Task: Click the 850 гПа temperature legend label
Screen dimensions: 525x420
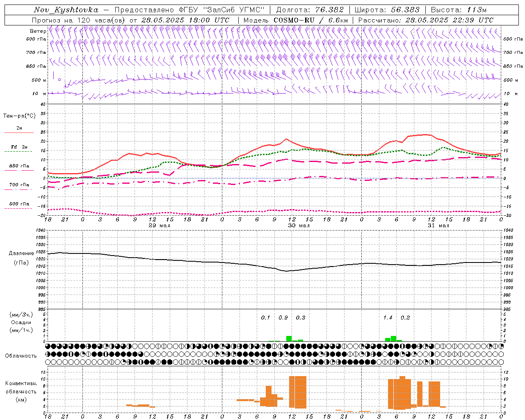Action: (19, 166)
